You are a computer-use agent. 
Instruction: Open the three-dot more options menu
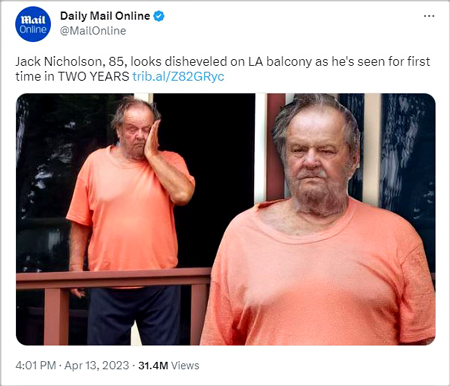[429, 16]
